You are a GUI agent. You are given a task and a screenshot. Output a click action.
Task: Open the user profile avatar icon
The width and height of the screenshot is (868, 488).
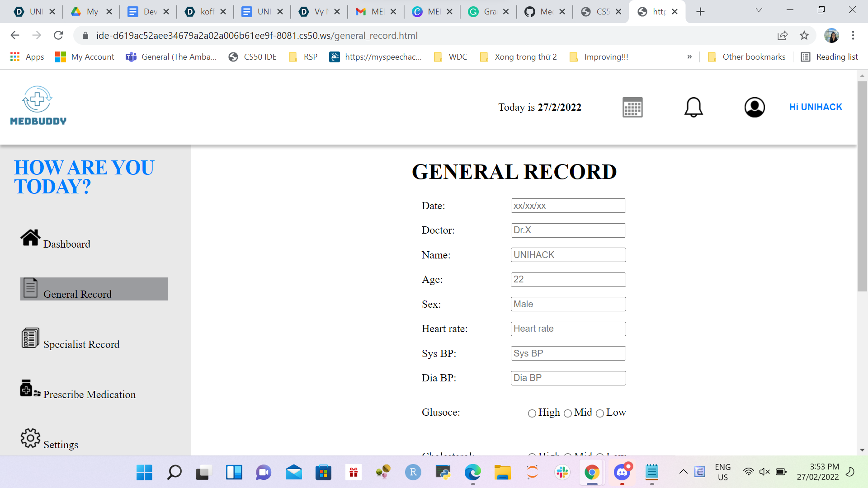[754, 108]
